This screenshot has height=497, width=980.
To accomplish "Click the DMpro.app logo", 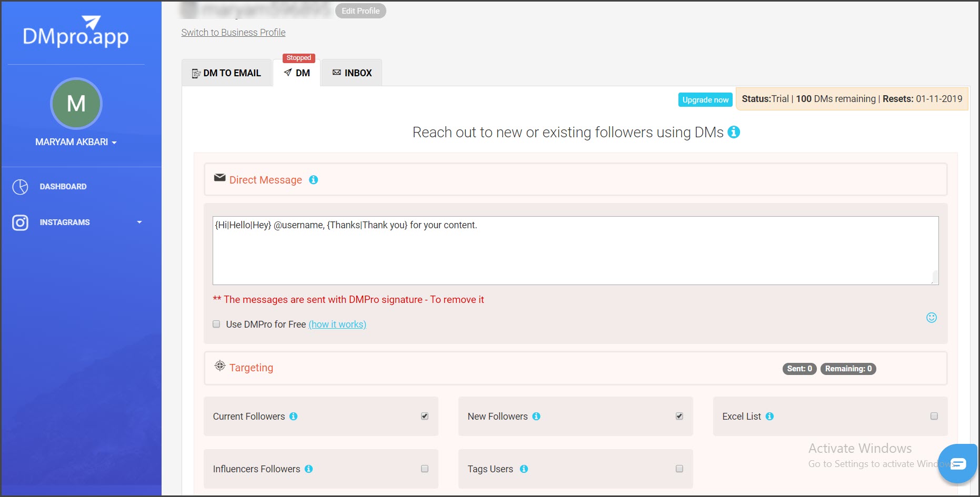I will pos(76,32).
